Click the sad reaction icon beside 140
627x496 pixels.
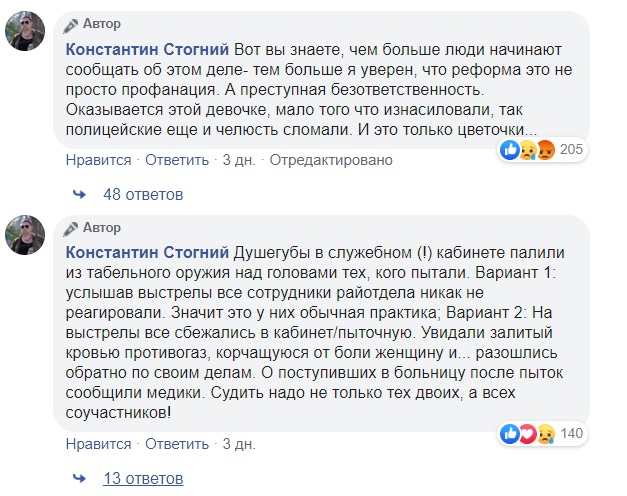(546, 433)
